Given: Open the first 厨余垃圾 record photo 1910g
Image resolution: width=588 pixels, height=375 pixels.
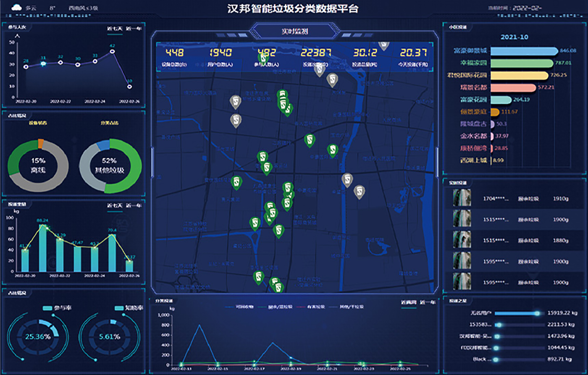Looking at the screenshot, I should (462, 198).
